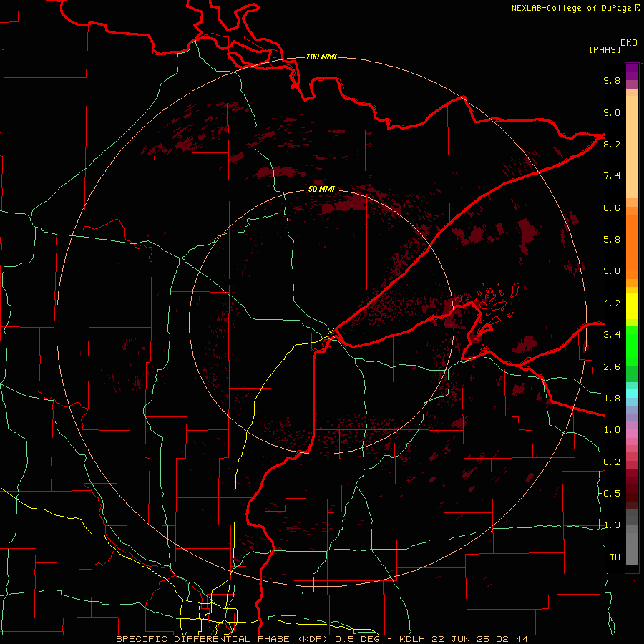Click the 3.4 scale label
Screen dimensions: 644x644
[x=612, y=335]
